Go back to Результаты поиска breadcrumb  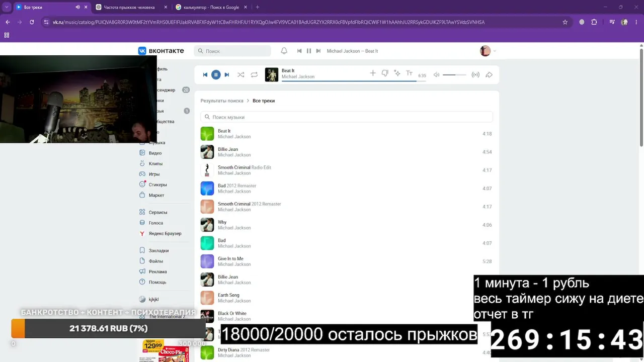[x=222, y=101]
